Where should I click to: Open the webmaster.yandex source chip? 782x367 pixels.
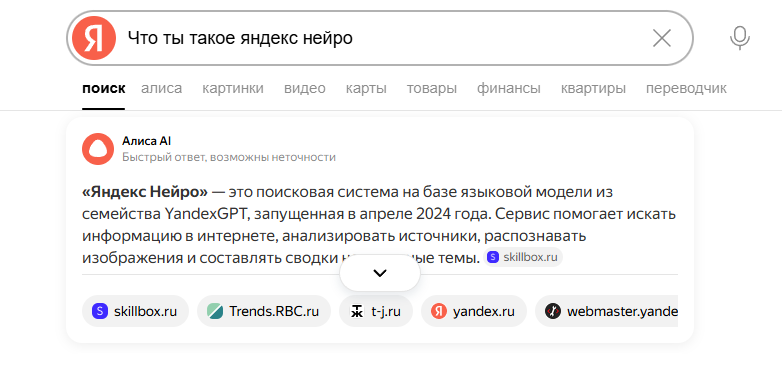[607, 311]
